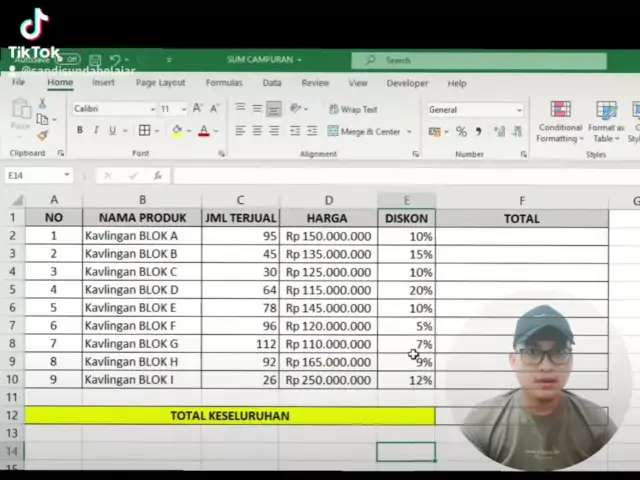Open the Calibri font name dropdown

(153, 109)
